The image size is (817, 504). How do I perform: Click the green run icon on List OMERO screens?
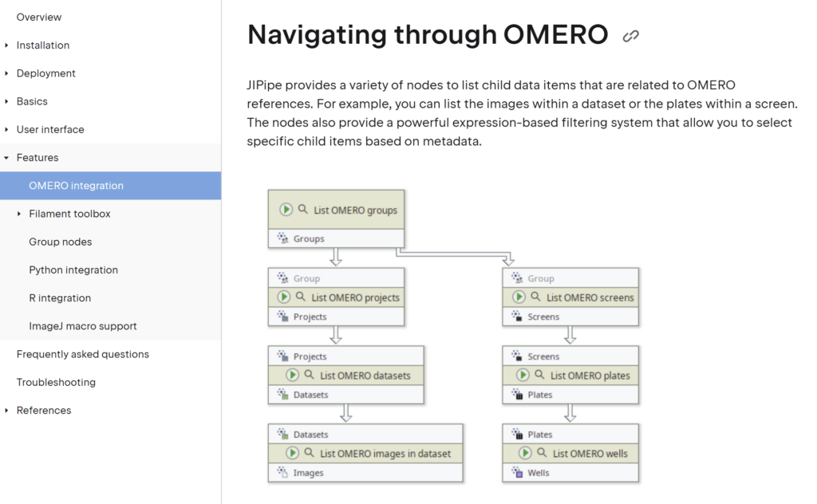point(519,297)
